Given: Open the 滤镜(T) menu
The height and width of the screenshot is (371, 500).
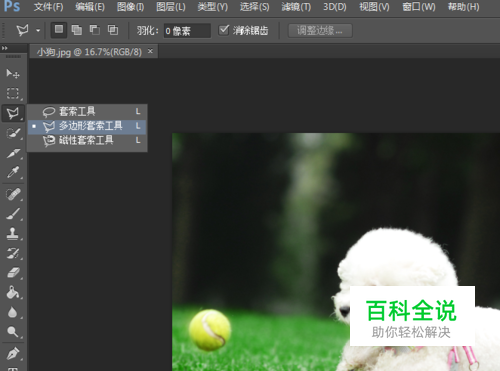Looking at the screenshot, I should click(296, 7).
